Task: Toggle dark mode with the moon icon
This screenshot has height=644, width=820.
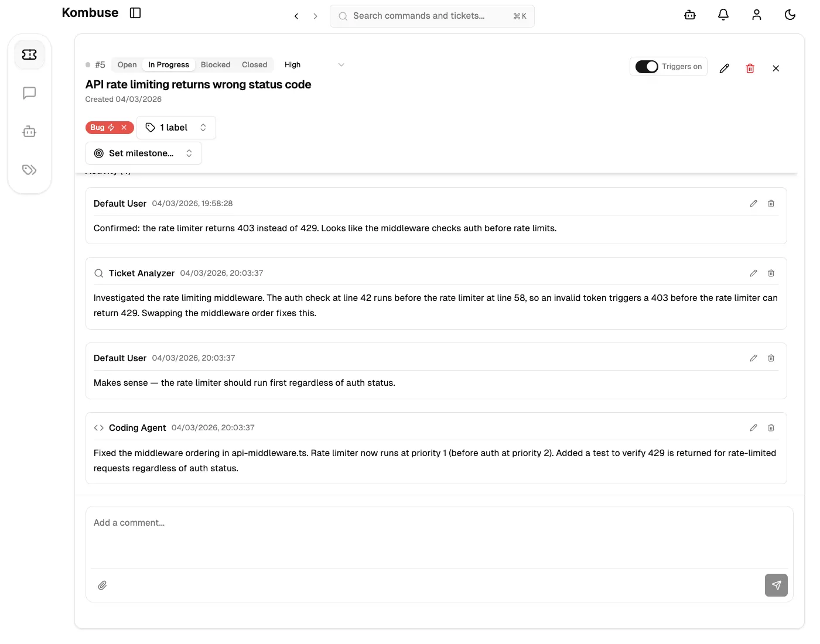Action: click(790, 15)
